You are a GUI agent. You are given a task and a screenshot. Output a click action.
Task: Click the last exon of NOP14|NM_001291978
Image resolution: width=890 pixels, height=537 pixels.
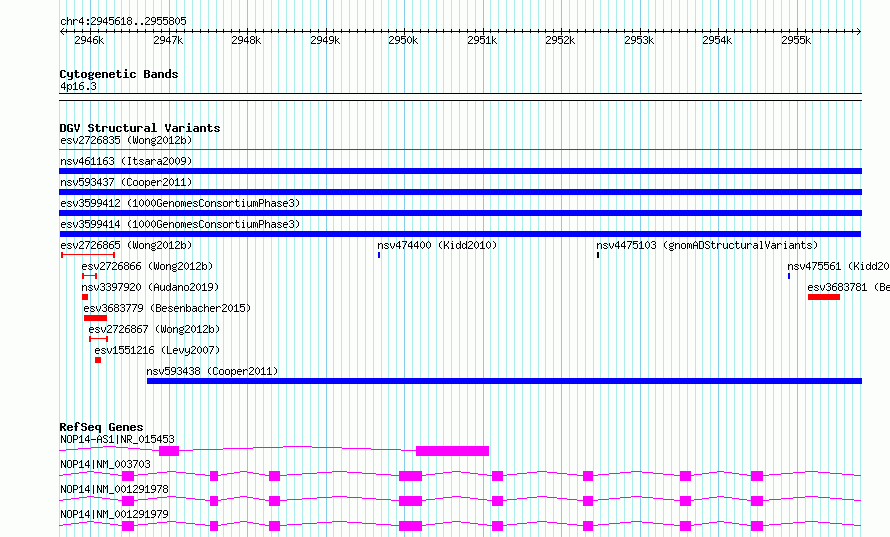click(x=757, y=501)
